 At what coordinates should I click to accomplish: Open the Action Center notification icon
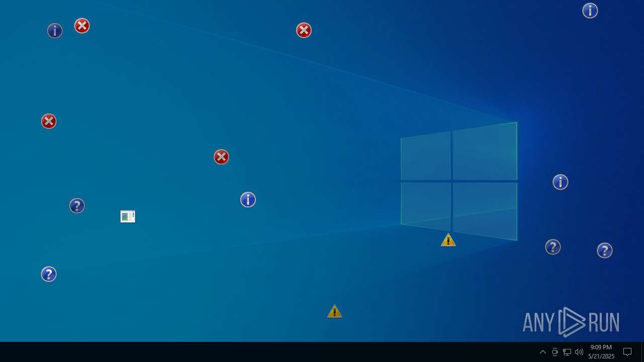click(x=627, y=352)
